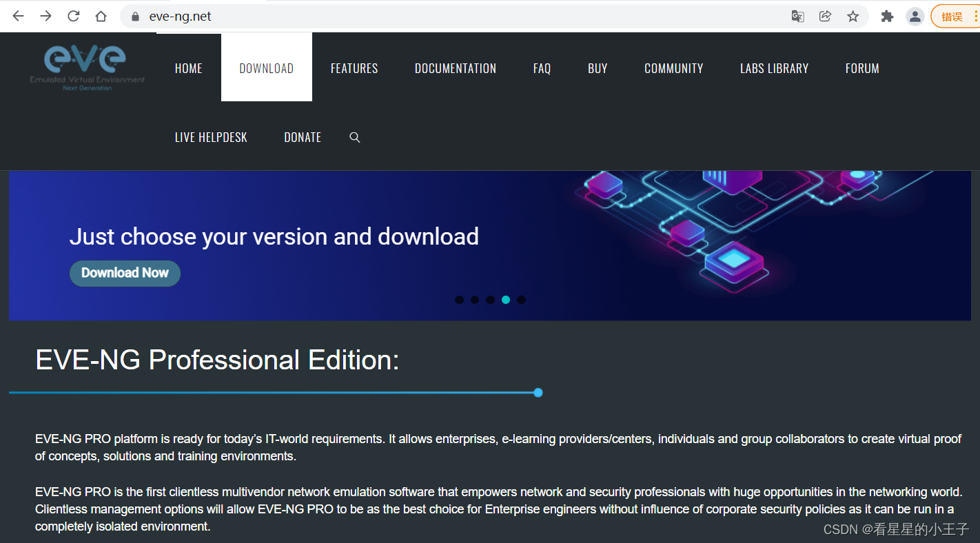Open the LIVE HELPDESK link

coord(211,137)
